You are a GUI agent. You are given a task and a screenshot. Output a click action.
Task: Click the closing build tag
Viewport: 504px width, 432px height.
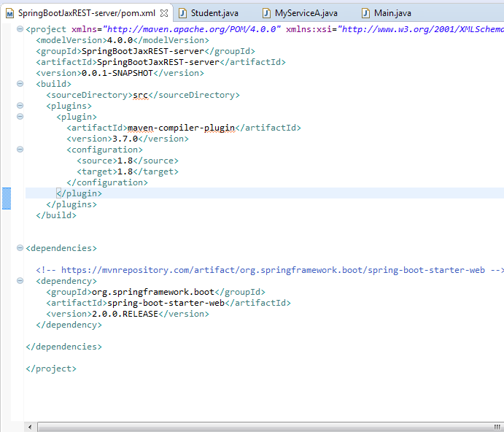[56, 215]
